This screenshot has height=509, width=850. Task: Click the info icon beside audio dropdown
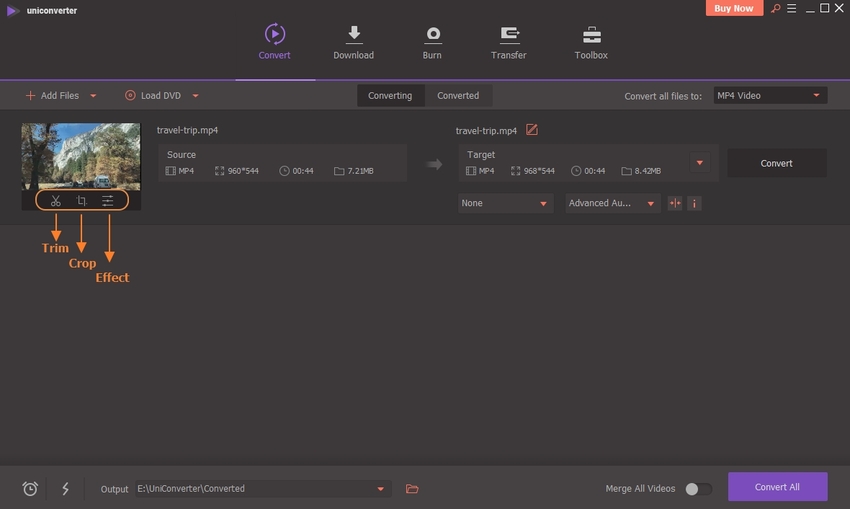click(x=694, y=203)
